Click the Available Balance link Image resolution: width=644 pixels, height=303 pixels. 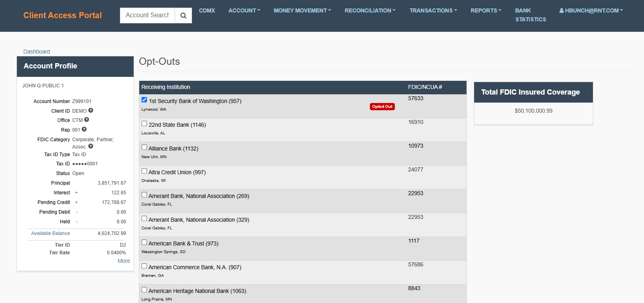point(50,233)
